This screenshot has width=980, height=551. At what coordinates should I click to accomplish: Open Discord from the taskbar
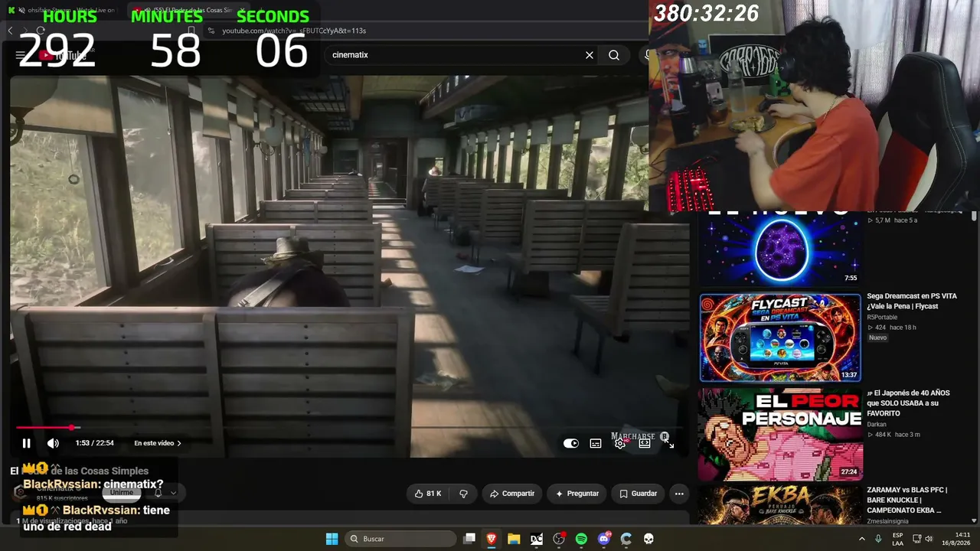point(604,539)
